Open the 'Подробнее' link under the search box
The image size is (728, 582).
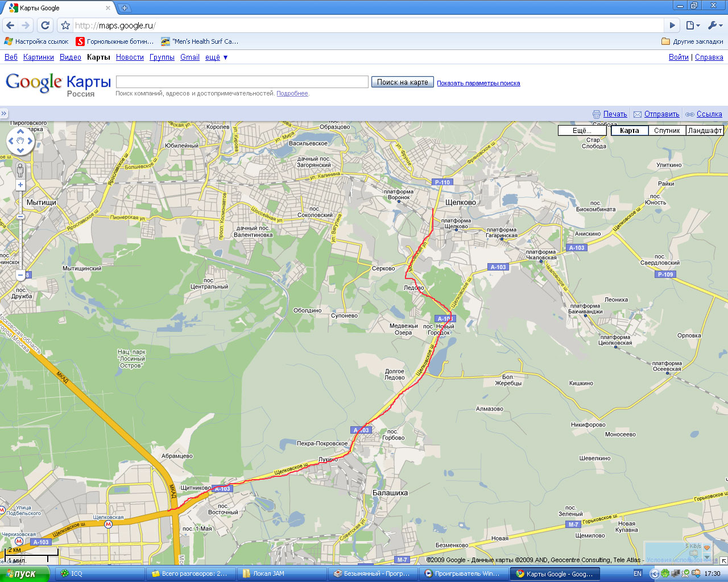coord(292,93)
